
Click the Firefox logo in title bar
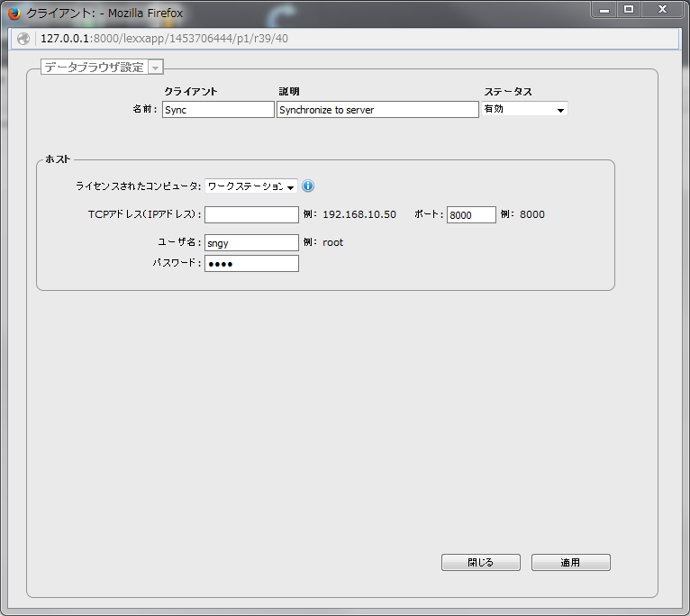(x=14, y=14)
